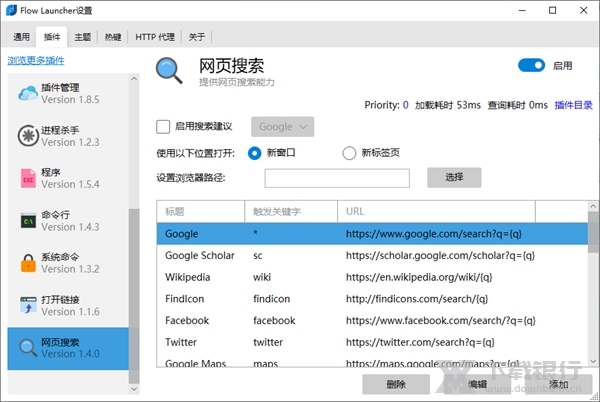Select the 进程杀手 asterisk circle icon
The height and width of the screenshot is (402, 600).
[28, 135]
